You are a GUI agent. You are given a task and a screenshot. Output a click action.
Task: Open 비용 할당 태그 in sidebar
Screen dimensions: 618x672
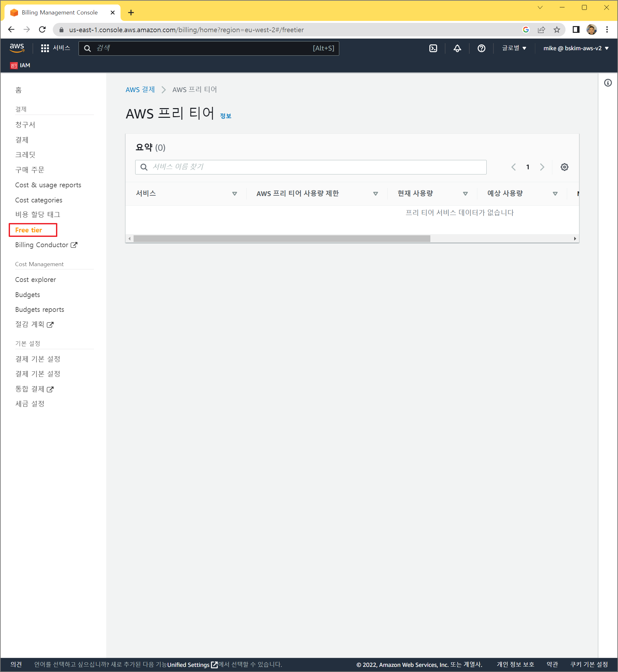[37, 214]
